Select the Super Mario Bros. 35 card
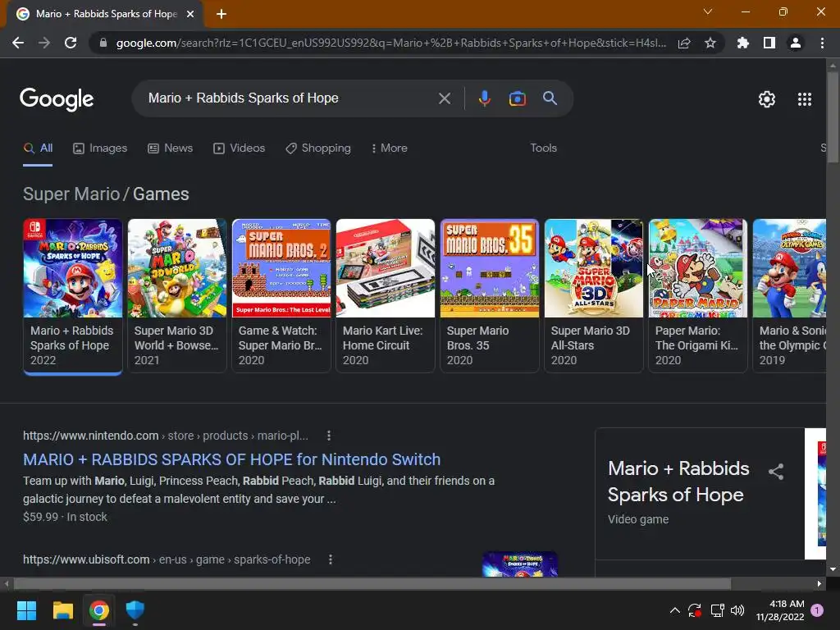 (490, 295)
